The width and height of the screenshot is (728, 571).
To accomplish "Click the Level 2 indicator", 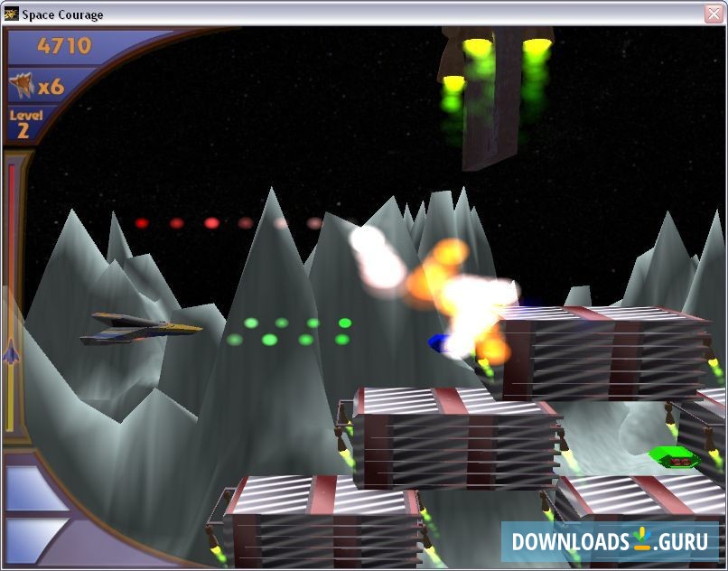I will (x=25, y=124).
